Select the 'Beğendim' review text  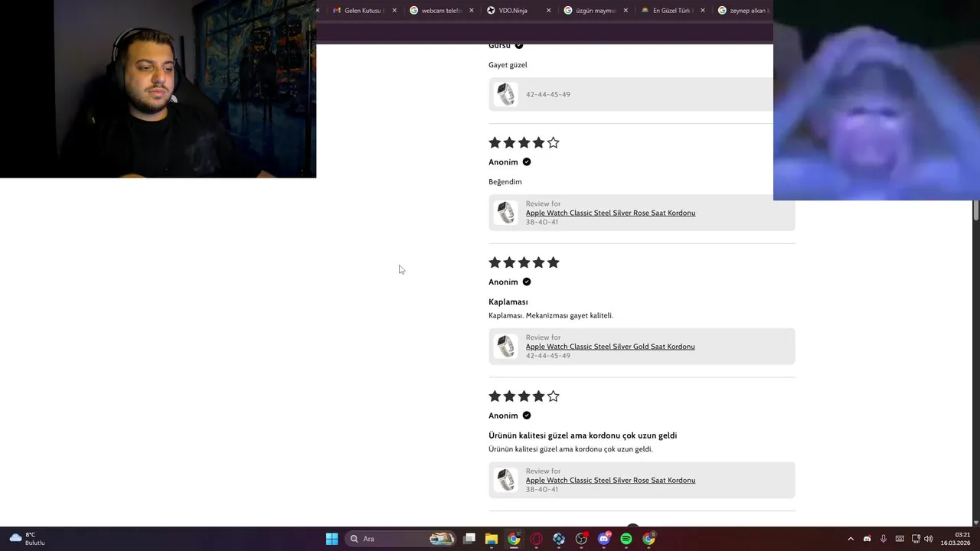(505, 182)
